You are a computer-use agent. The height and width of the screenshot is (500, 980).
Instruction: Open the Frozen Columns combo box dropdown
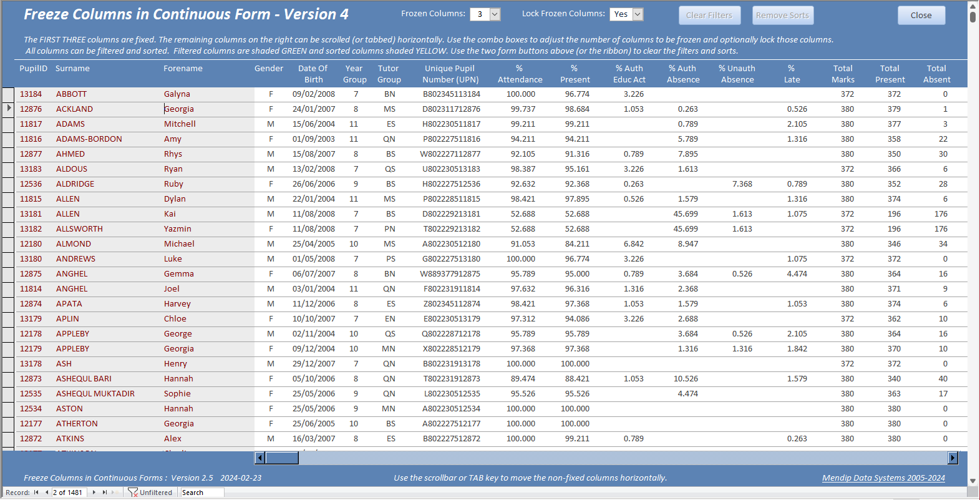pyautogui.click(x=495, y=14)
